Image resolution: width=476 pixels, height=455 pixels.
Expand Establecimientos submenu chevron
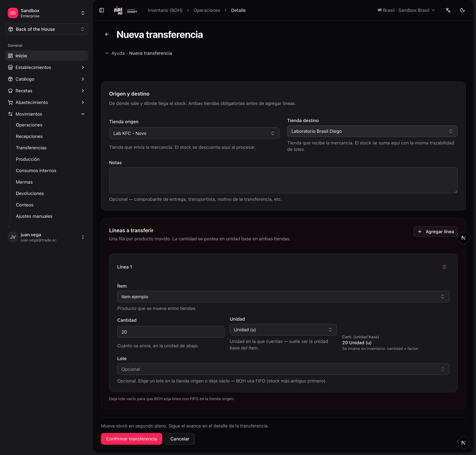pyautogui.click(x=83, y=67)
